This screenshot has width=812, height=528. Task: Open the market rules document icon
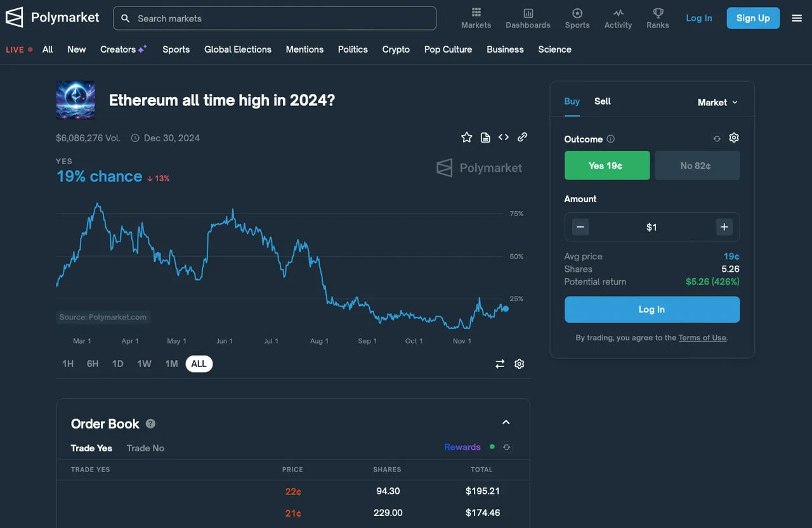[x=485, y=138]
